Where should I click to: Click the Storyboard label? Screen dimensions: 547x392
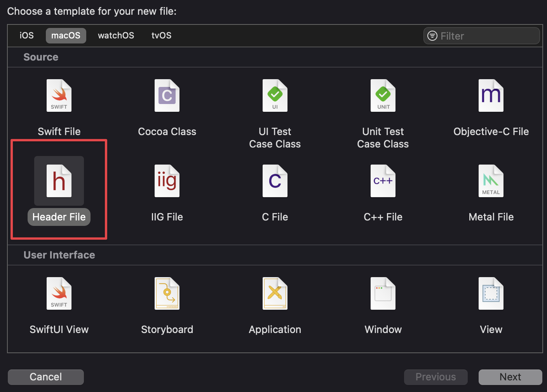pyautogui.click(x=167, y=330)
